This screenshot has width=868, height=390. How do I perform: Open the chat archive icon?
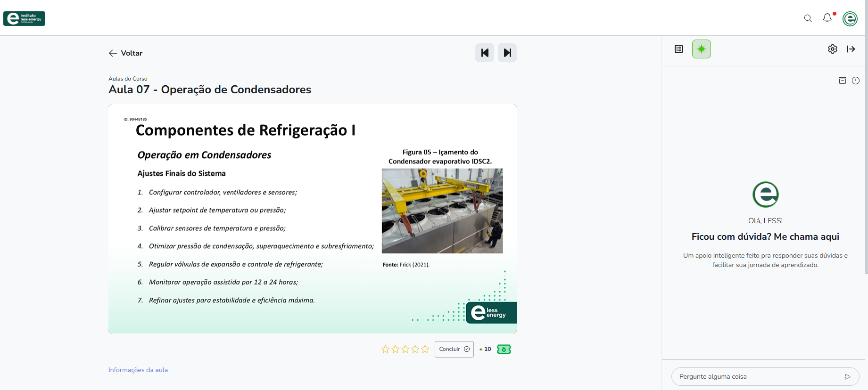click(842, 81)
